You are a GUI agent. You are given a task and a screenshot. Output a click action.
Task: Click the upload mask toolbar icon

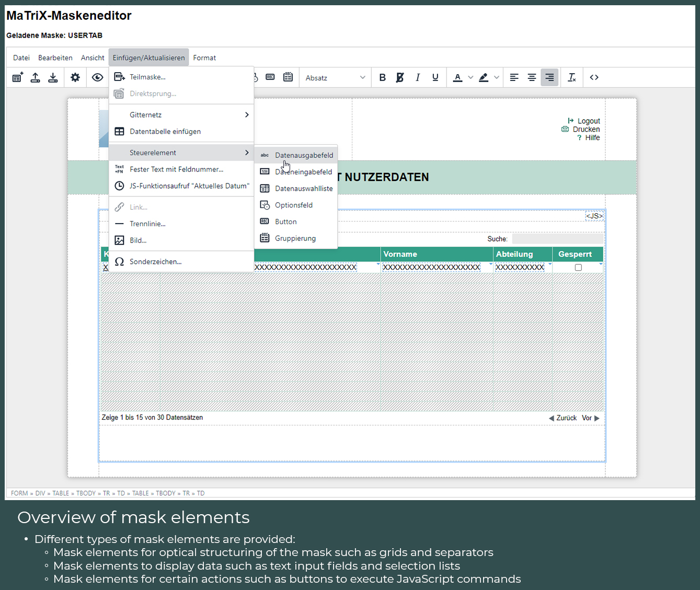tap(36, 77)
